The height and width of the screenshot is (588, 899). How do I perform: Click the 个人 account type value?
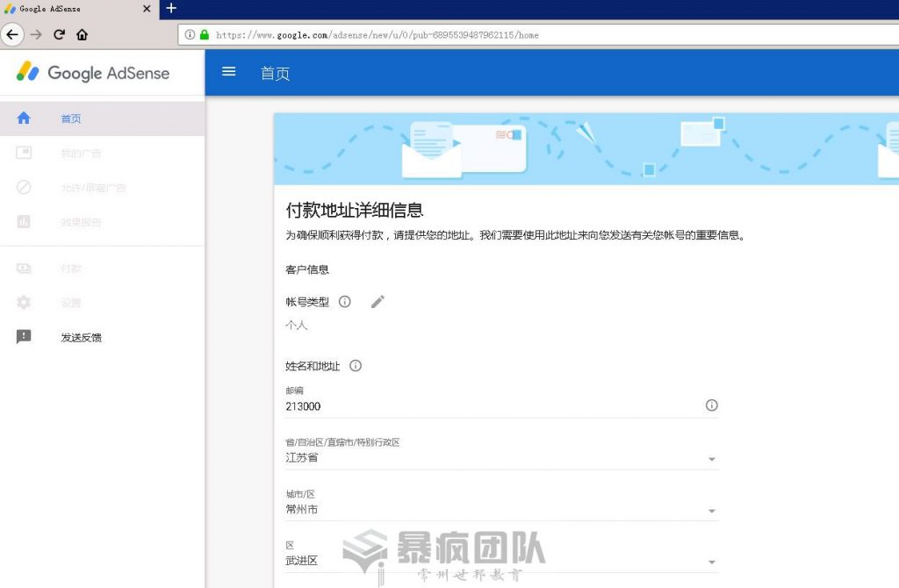point(297,325)
